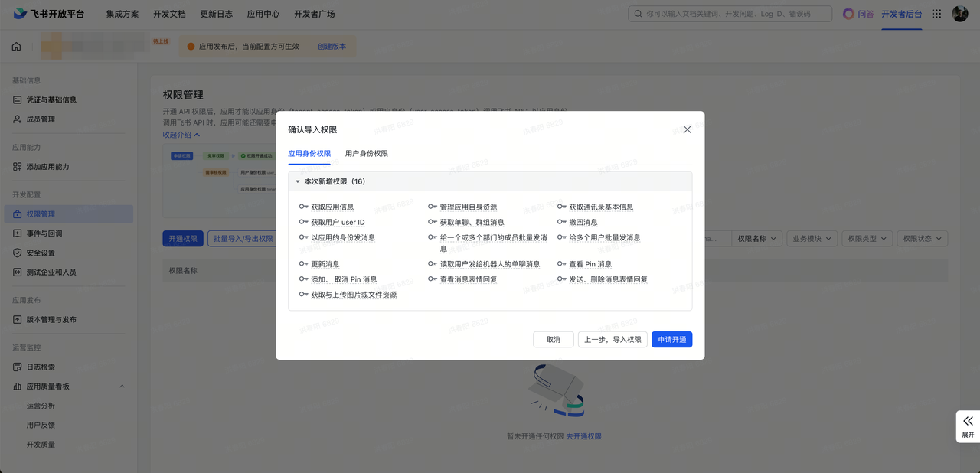This screenshot has height=473, width=980.
Task: Open the 业务模块 filter dropdown
Action: (x=812, y=239)
